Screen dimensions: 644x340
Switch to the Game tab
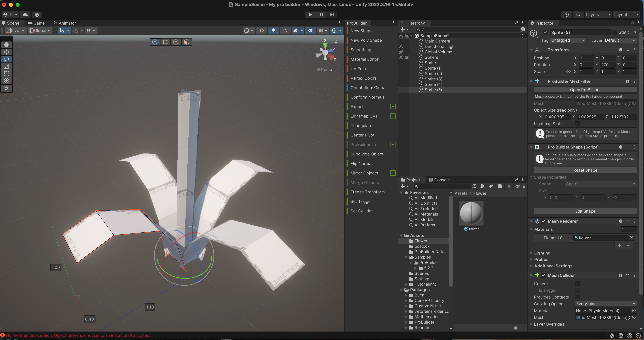[x=36, y=23]
